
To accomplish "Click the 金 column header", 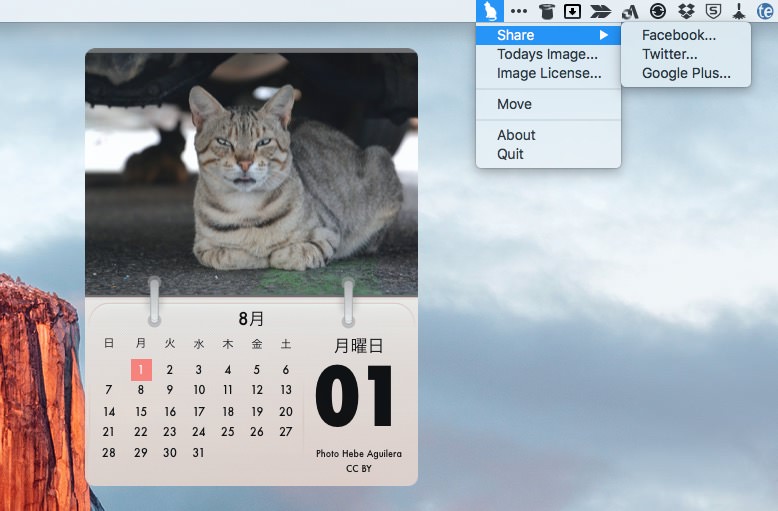I will tap(257, 343).
